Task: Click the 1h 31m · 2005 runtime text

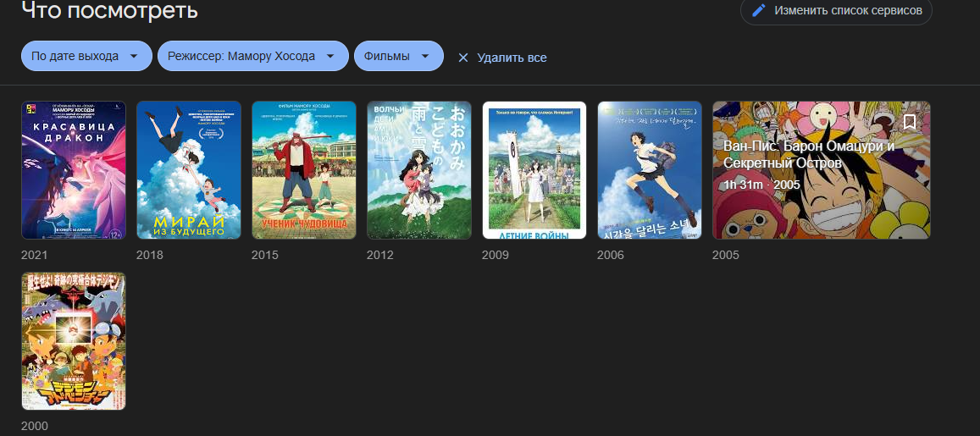Action: [761, 185]
